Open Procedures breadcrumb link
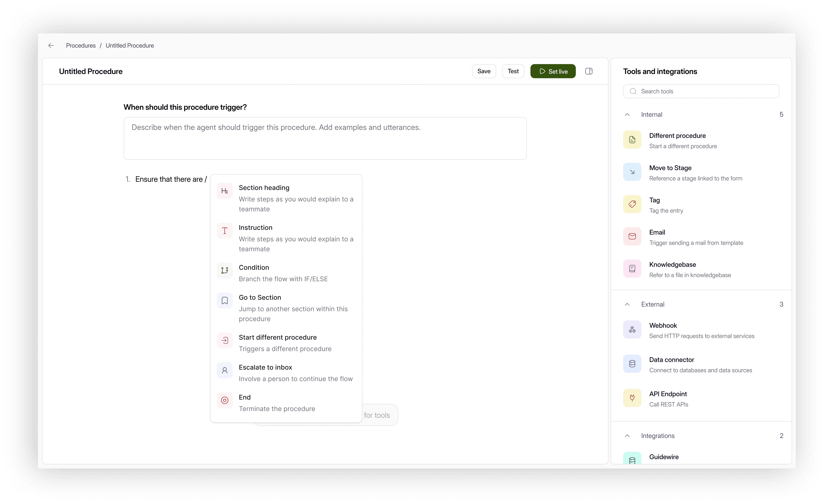 click(81, 45)
